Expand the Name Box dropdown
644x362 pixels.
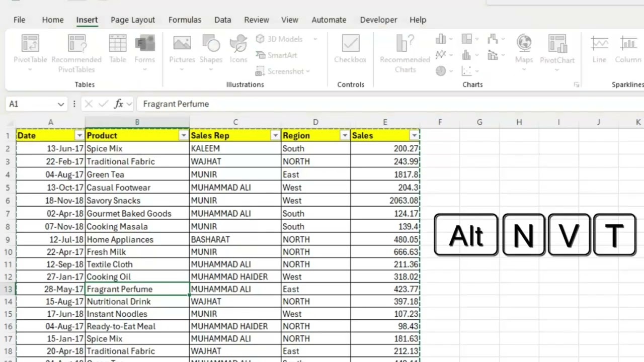click(x=61, y=104)
